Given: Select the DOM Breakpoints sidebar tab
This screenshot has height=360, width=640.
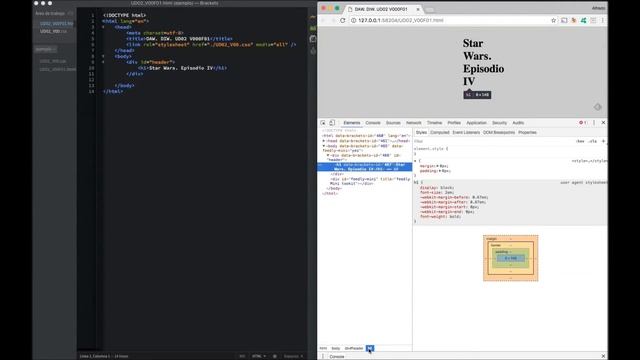Looking at the screenshot, I should [x=499, y=133].
